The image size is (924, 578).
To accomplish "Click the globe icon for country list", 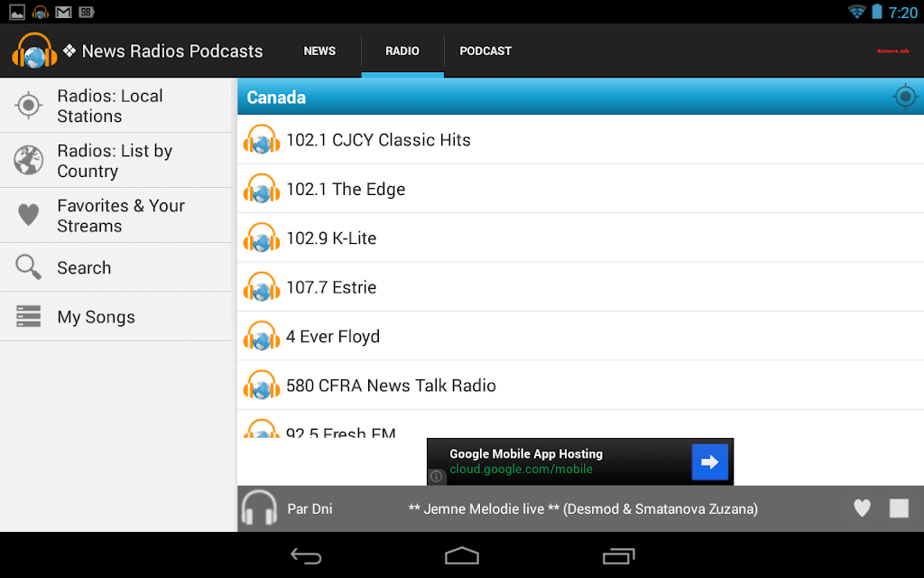I will click(x=28, y=161).
